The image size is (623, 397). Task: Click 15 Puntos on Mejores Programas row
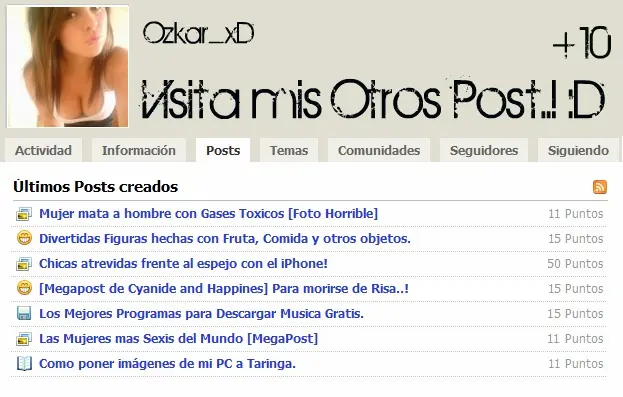click(575, 314)
